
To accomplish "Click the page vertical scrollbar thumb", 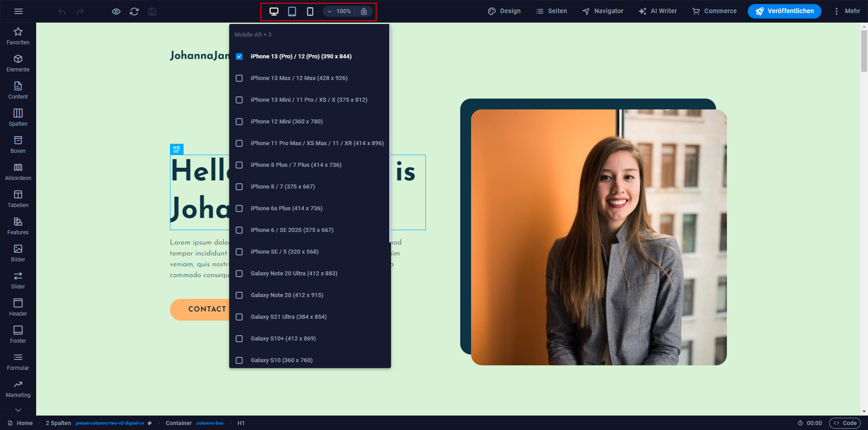I will 864,51.
